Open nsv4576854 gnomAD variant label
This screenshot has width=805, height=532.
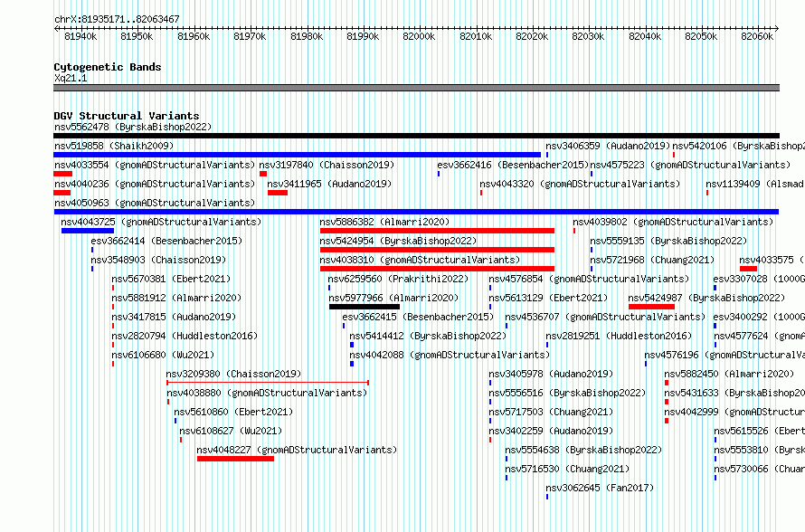click(589, 279)
